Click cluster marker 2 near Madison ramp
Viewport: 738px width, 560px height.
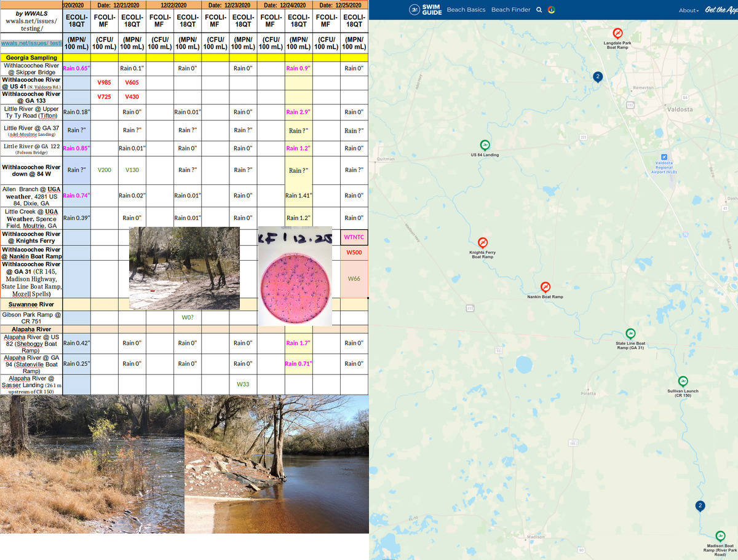click(700, 506)
